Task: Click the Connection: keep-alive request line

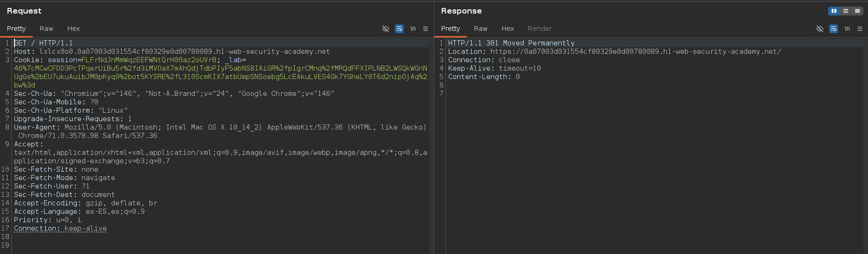Action: [60, 228]
